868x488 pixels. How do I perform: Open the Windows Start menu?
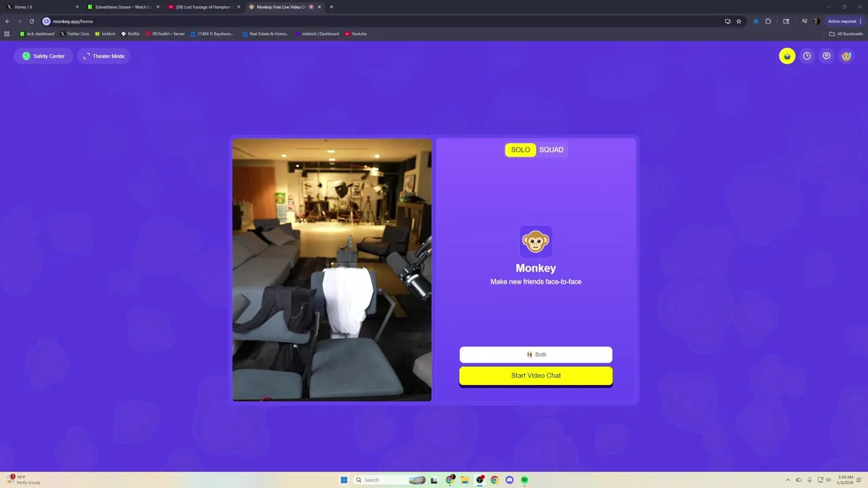[344, 480]
